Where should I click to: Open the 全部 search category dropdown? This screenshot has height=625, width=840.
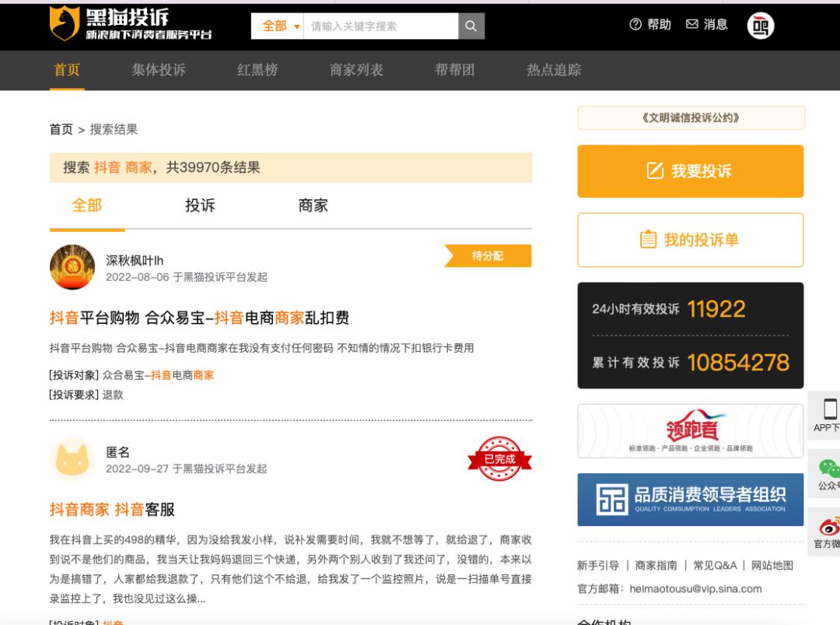pos(275,26)
